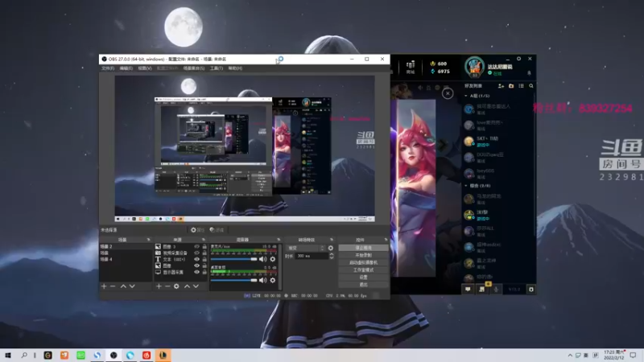Pop out the 混音器 dock via header icon
This screenshot has height=362, width=644.
[x=279, y=240]
